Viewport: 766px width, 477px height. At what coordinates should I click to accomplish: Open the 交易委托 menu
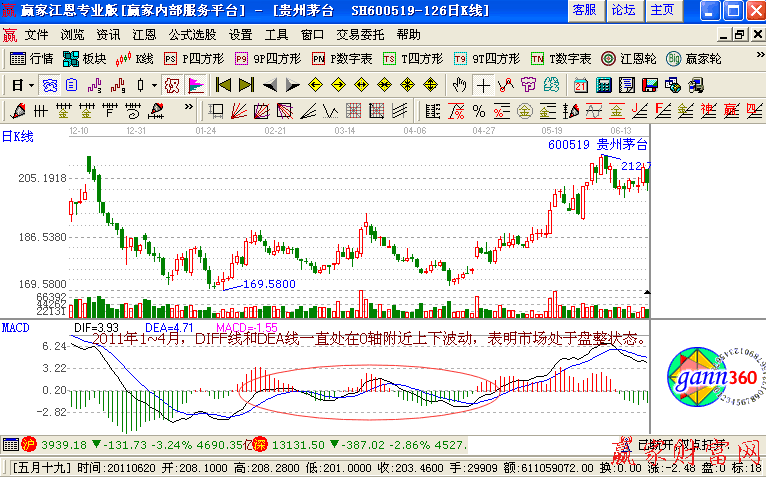[x=360, y=34]
